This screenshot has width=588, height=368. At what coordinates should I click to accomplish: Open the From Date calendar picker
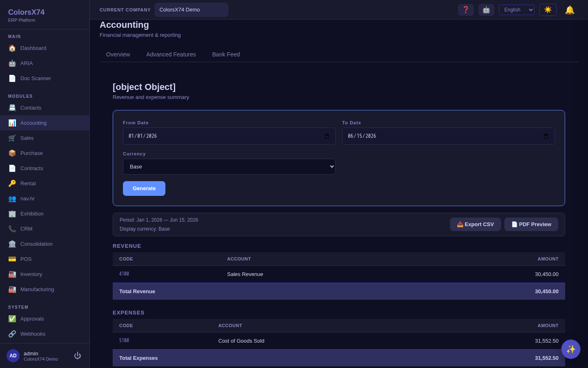click(x=327, y=136)
